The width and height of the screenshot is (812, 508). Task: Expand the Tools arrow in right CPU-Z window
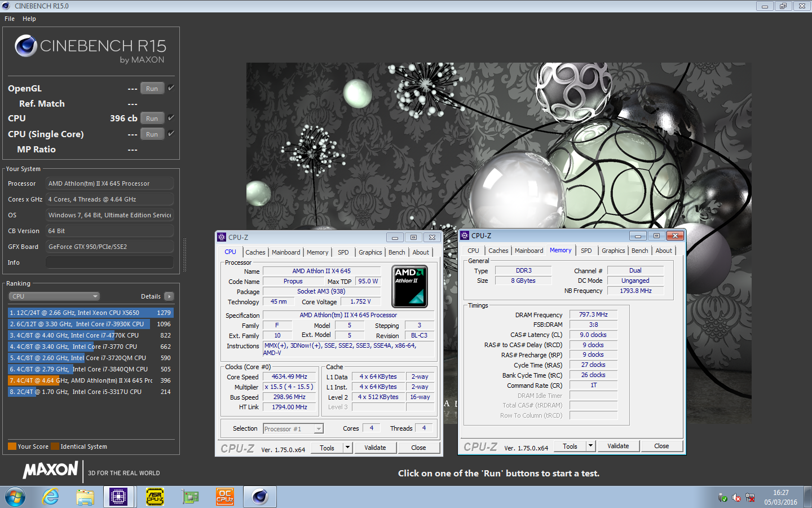591,446
